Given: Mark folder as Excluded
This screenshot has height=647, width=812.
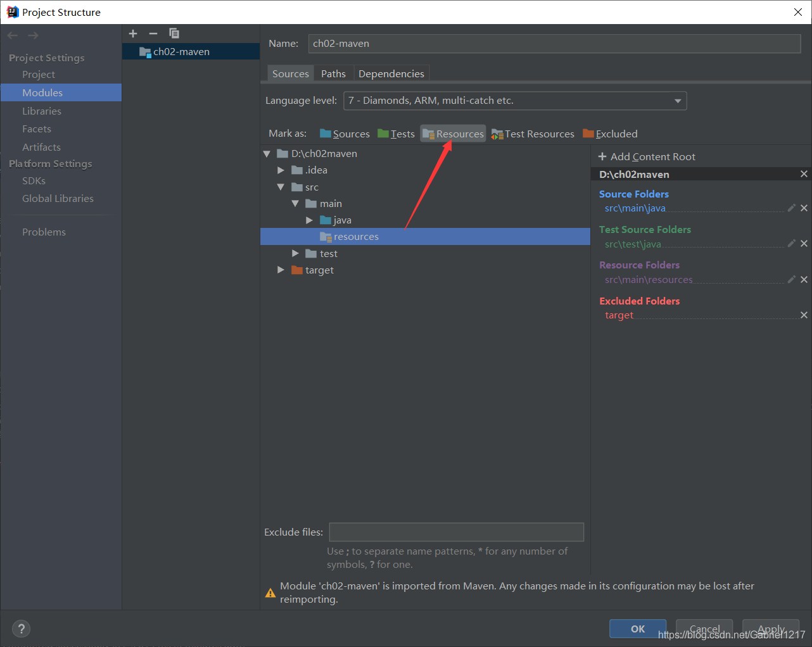Looking at the screenshot, I should pyautogui.click(x=610, y=134).
